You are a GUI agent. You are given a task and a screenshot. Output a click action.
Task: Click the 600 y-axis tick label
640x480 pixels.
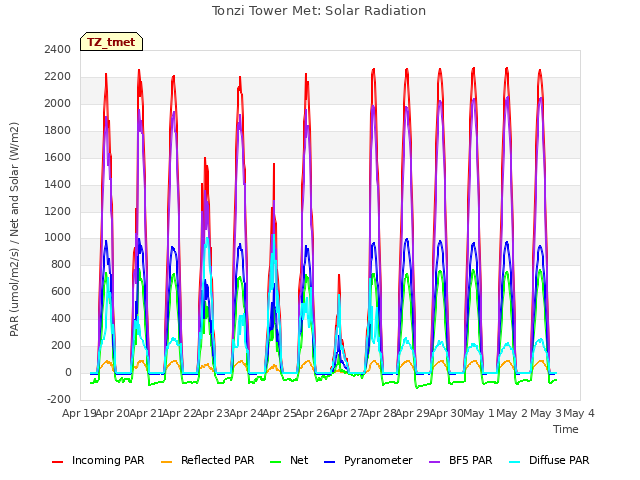tap(61, 291)
